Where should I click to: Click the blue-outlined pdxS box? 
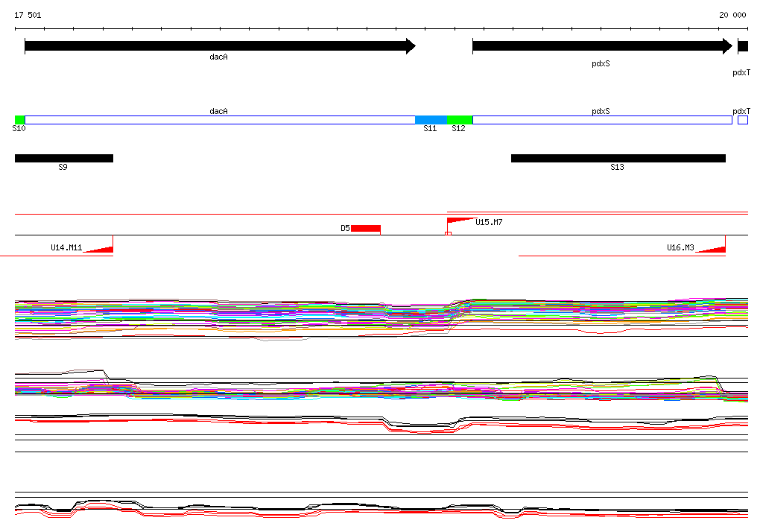[602, 120]
